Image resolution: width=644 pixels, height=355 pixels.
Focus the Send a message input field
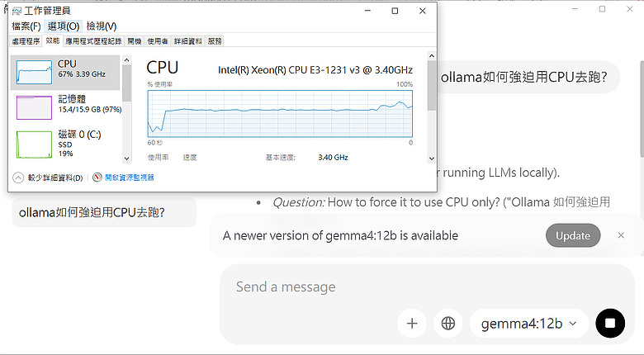tap(427, 286)
